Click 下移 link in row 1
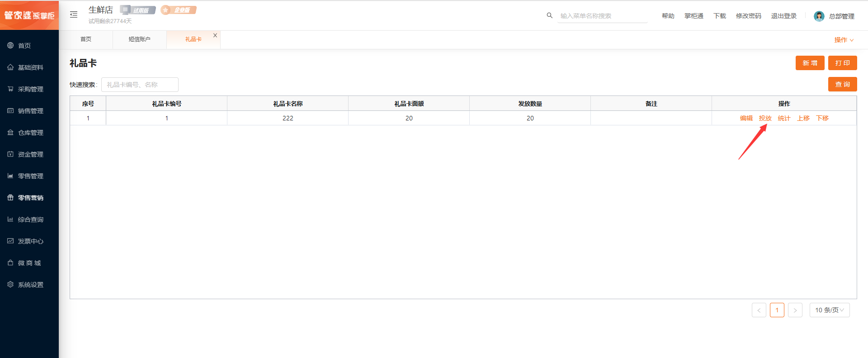Viewport: 868px width, 358px height. pyautogui.click(x=822, y=118)
